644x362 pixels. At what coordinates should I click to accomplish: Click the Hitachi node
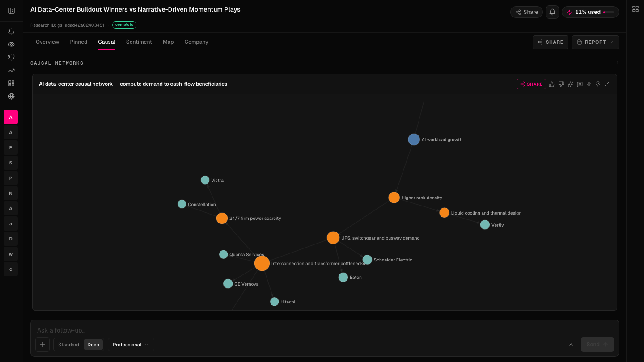tap(275, 302)
